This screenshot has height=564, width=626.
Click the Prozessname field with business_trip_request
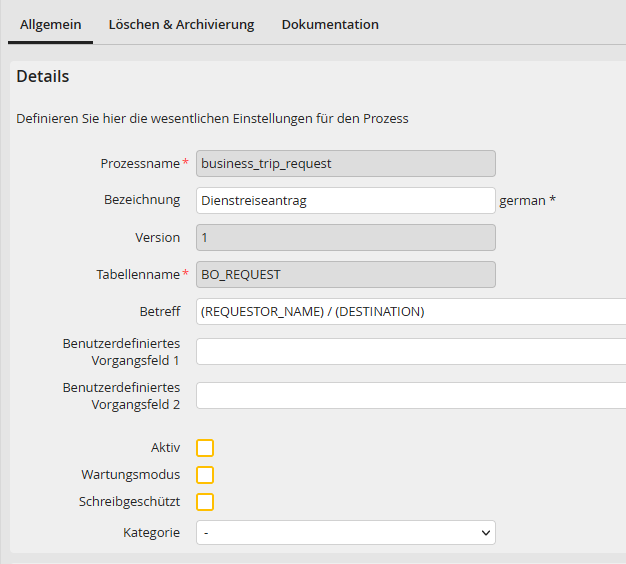[345, 163]
